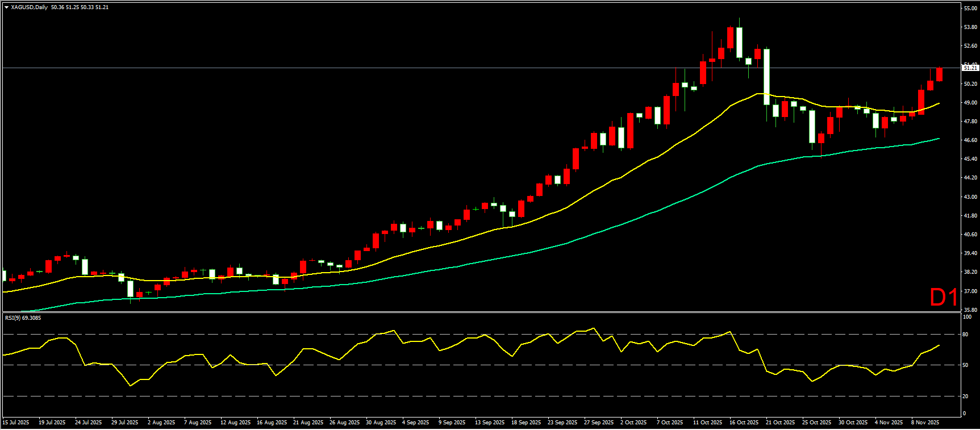Click the red D1 timeframe label
The image size is (980, 430).
[944, 297]
